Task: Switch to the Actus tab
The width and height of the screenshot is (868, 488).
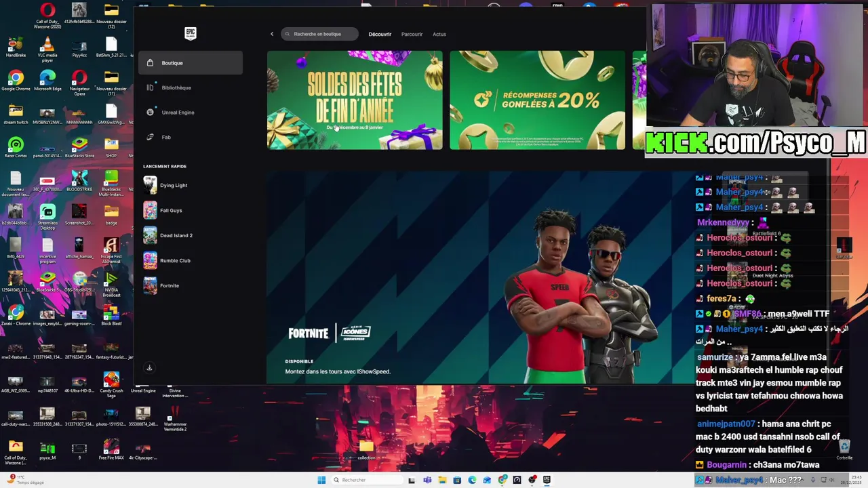Action: click(x=439, y=34)
